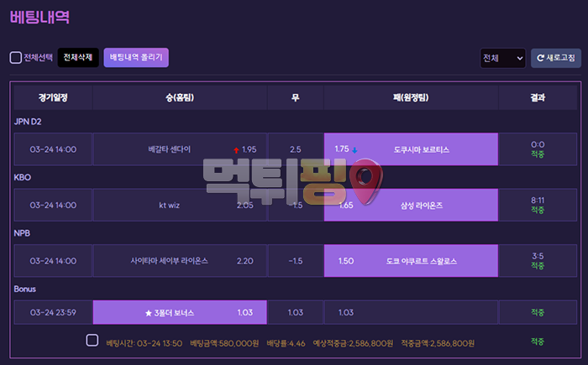The height and width of the screenshot is (365, 588).
Task: Click the kt wiz home team cell
Action: (180, 205)
